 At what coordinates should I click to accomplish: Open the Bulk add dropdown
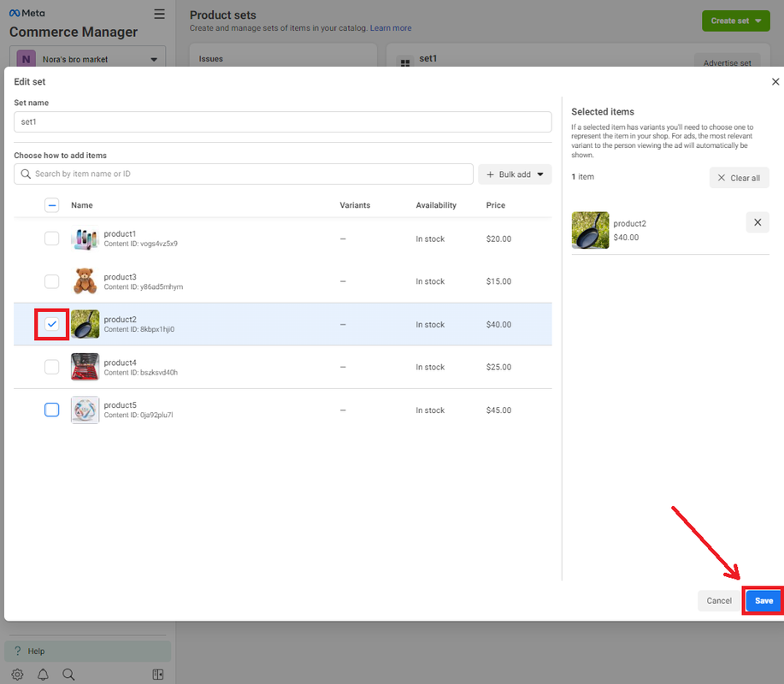515,174
